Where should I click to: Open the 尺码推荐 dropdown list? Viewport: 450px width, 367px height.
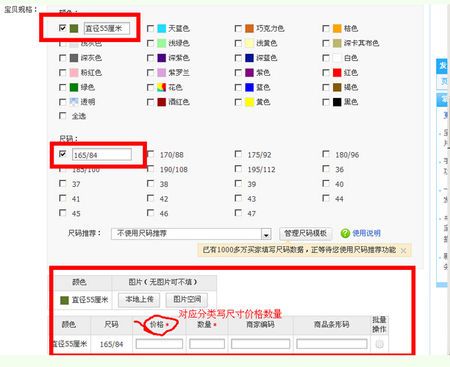click(x=191, y=234)
